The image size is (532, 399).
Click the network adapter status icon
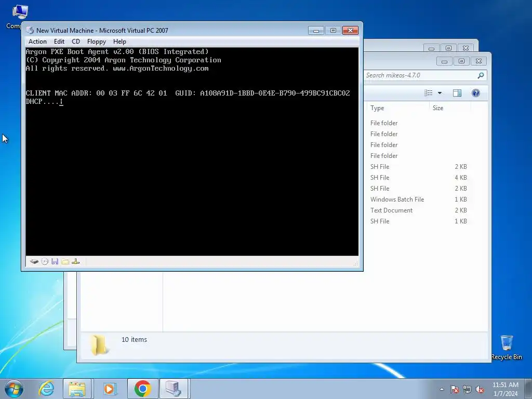(x=76, y=262)
